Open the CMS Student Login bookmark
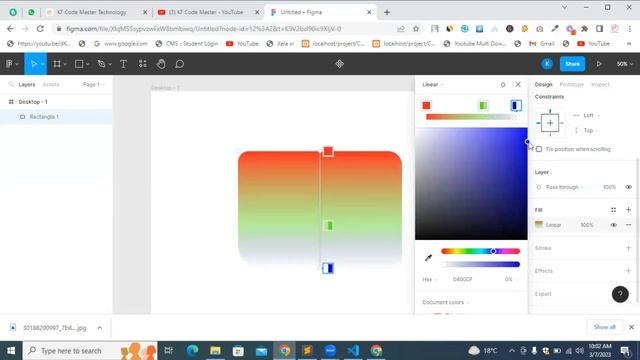640x360 pixels. coord(187,43)
